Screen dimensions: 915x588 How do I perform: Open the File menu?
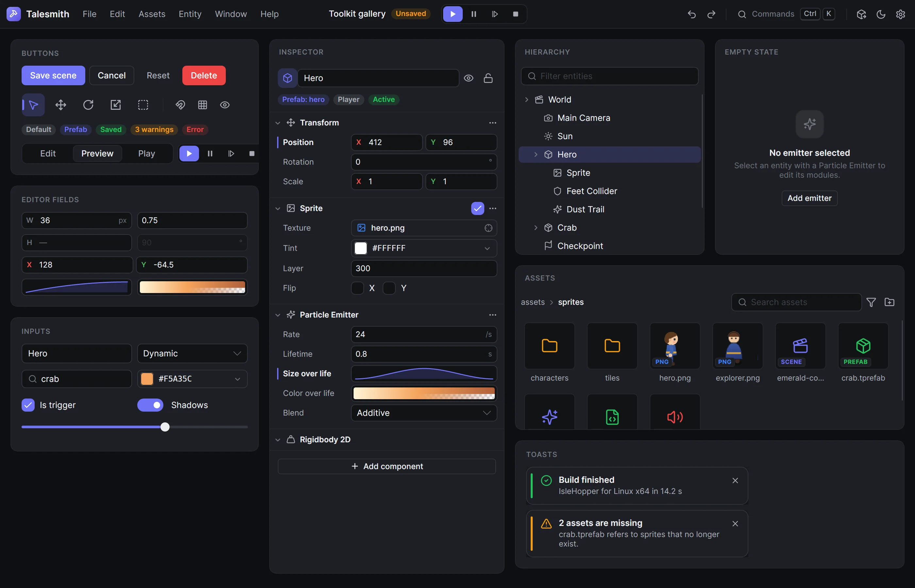pos(89,14)
